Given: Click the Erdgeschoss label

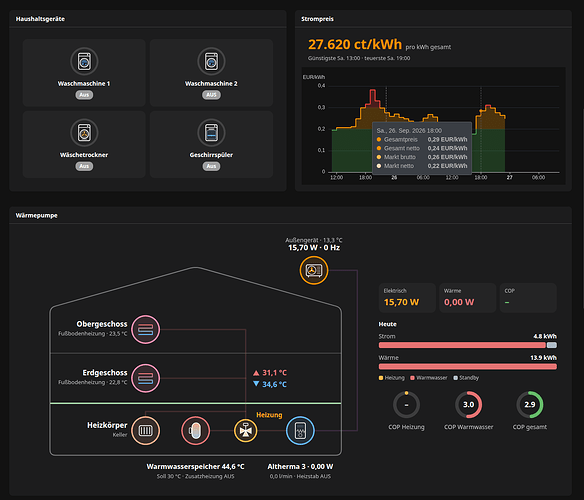Looking at the screenshot, I should [x=105, y=373].
